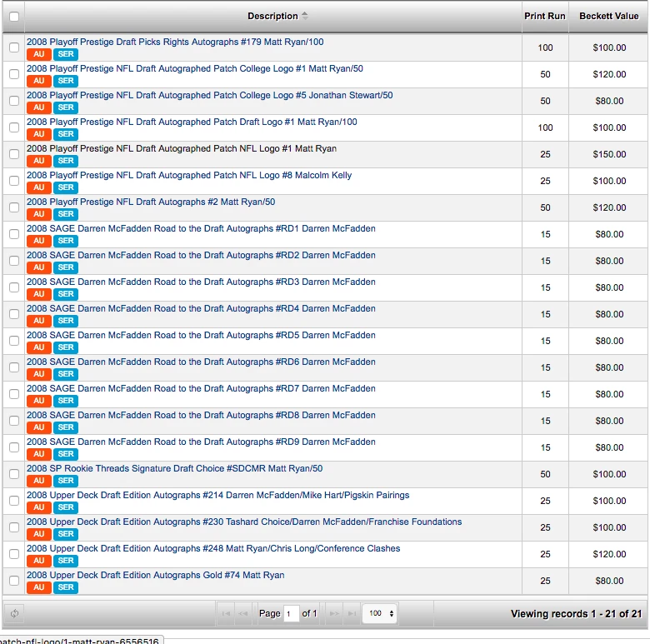Select checkbox for Patch NFL Logo #8 Malcolm Kelly
This screenshot has height=644, width=650.
point(14,181)
